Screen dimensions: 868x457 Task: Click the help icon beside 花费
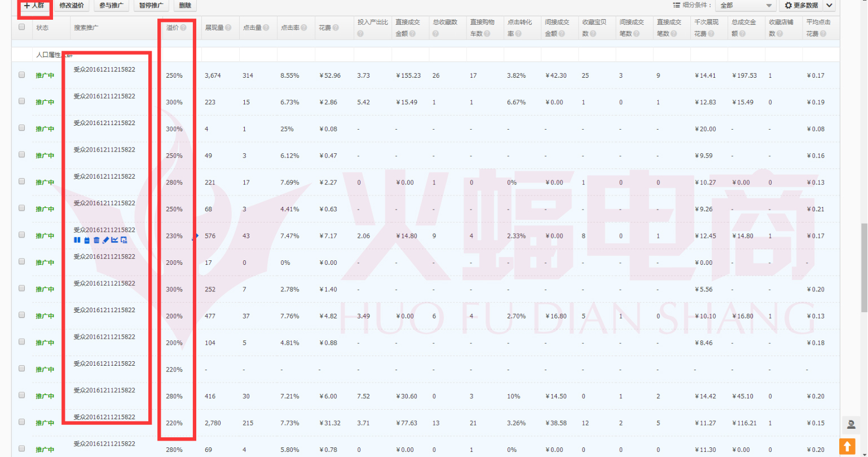point(335,28)
